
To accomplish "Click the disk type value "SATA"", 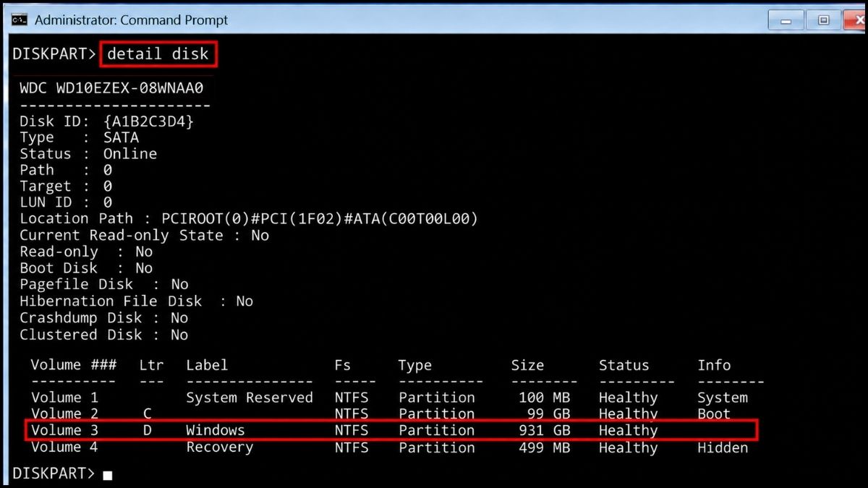I will click(x=121, y=137).
